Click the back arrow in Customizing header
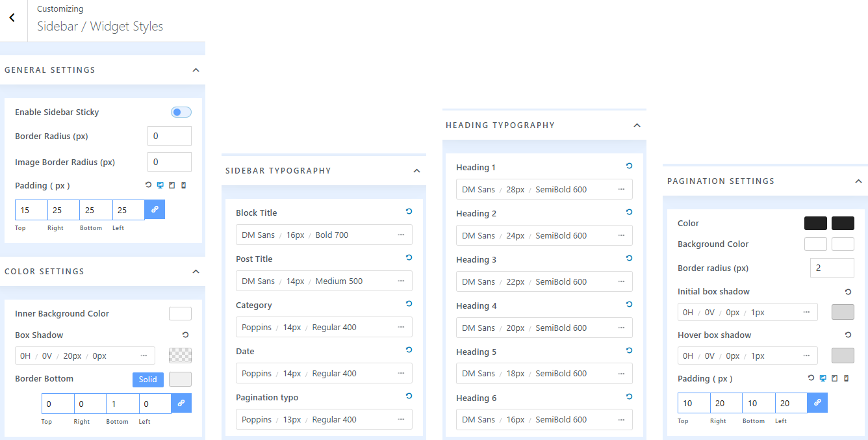The width and height of the screenshot is (868, 440). [x=12, y=18]
